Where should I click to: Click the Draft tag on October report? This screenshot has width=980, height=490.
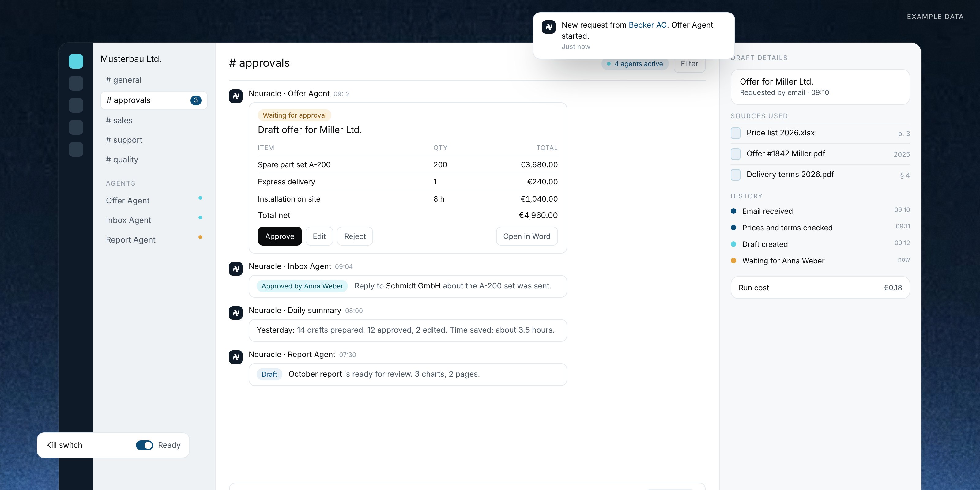coord(269,374)
